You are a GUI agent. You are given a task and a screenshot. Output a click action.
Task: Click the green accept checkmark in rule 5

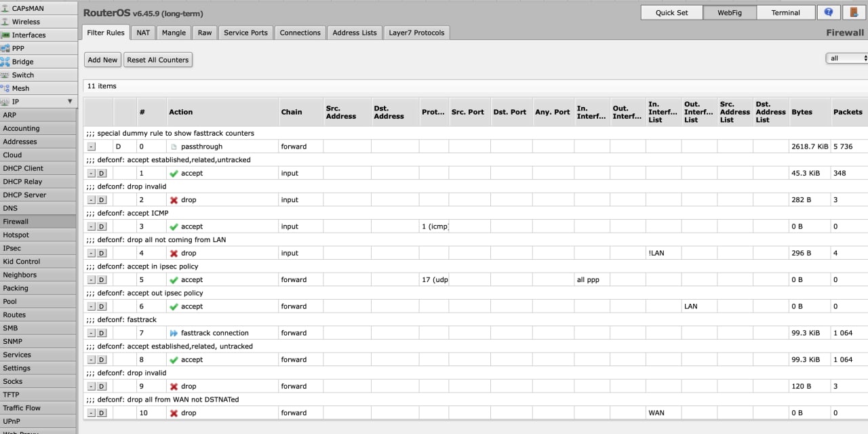pos(174,280)
